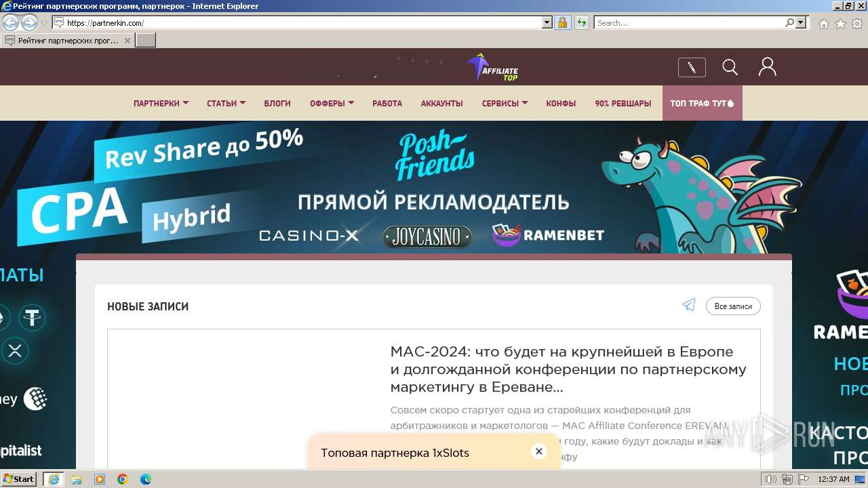Open Edge from the taskbar
Screen dimensions: 868x488
pyautogui.click(x=146, y=479)
